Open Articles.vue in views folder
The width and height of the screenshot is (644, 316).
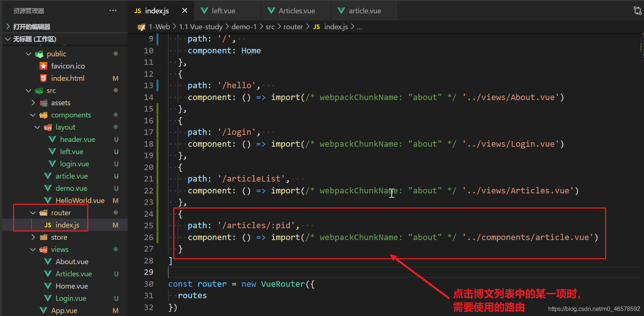pos(74,274)
